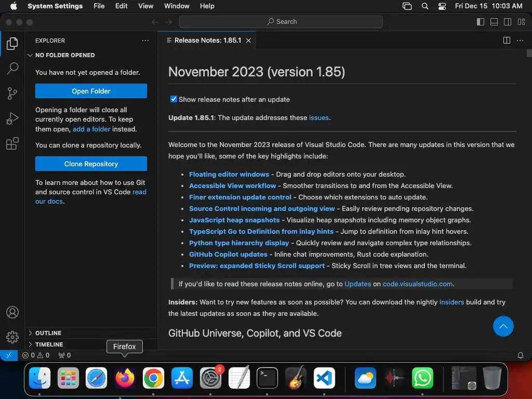Open Visual Studio Code Dock icon
The image size is (532, 399).
[x=324, y=378]
